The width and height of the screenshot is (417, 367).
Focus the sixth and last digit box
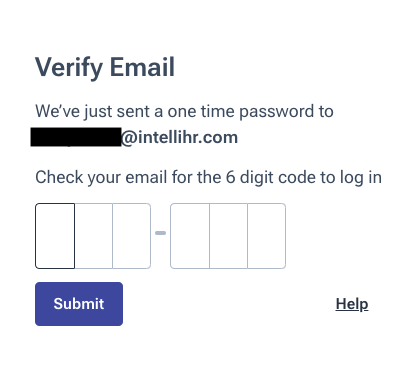tap(267, 236)
